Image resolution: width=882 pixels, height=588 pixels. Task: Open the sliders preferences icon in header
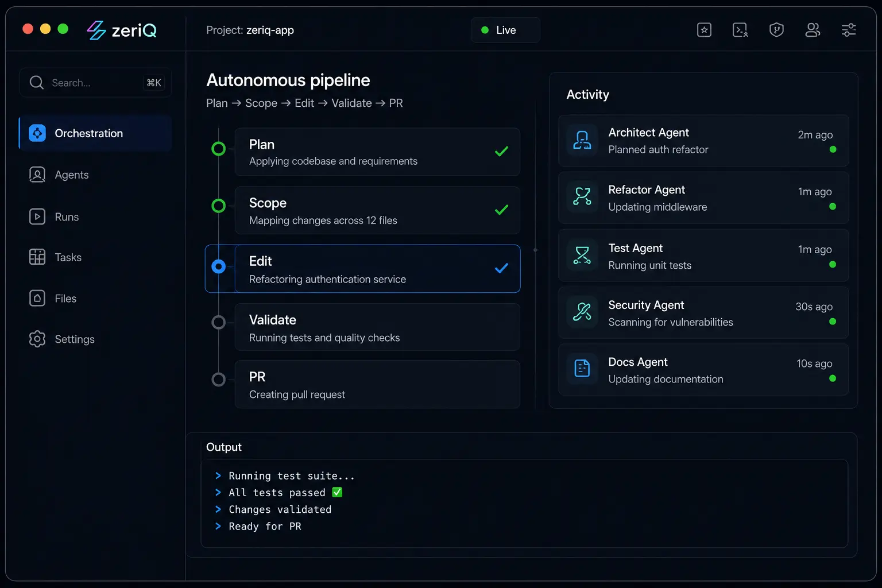click(x=849, y=30)
